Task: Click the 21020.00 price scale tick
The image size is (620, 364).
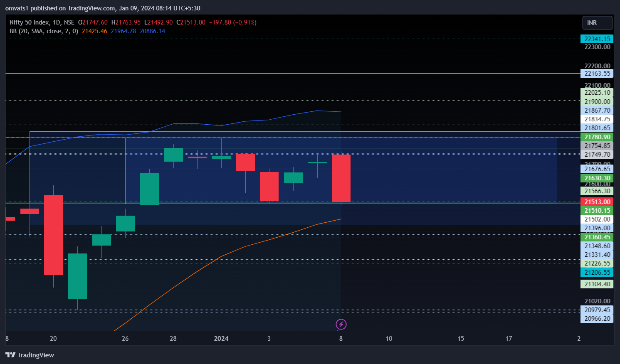Action: pyautogui.click(x=597, y=301)
